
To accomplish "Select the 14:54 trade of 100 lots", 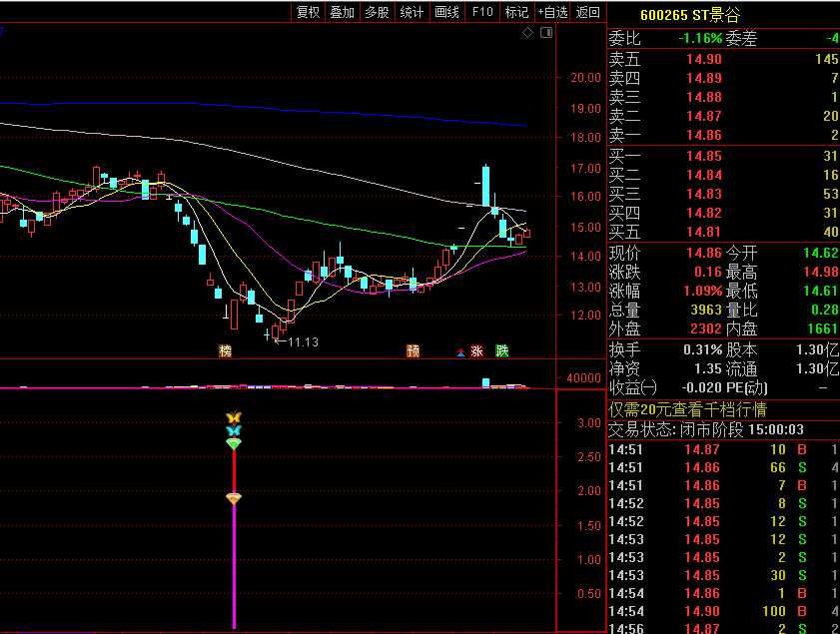I will [723, 611].
